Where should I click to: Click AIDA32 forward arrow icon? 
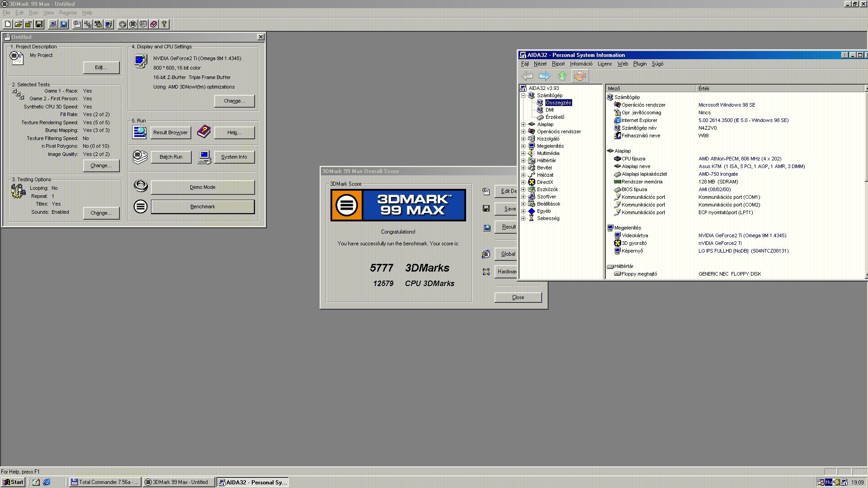(544, 76)
